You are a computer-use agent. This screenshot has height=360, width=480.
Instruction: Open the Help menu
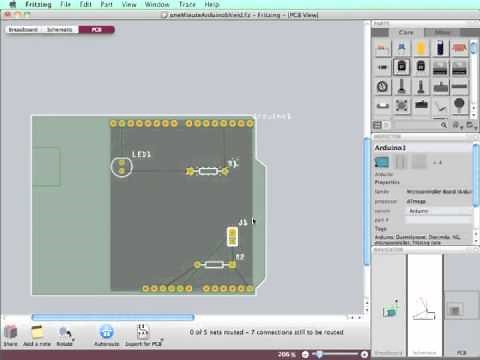point(212,4)
